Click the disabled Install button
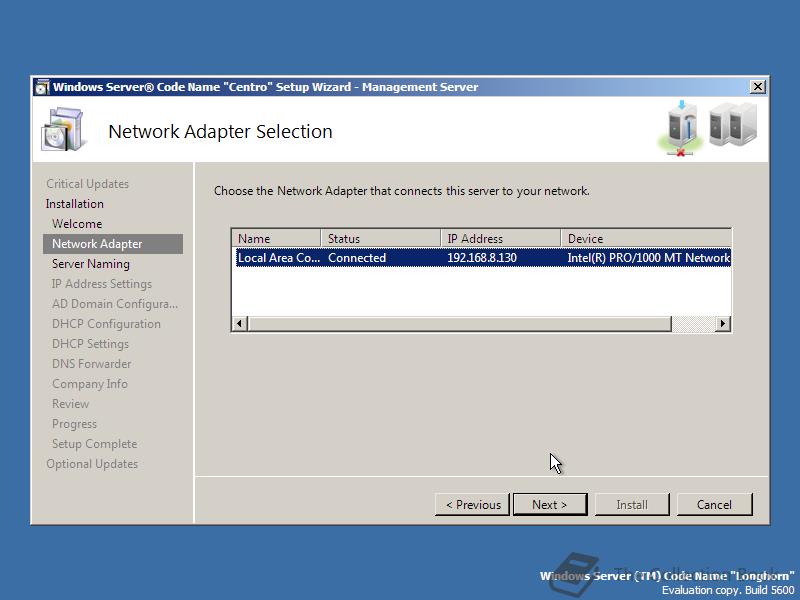This screenshot has height=600, width=800. (632, 505)
